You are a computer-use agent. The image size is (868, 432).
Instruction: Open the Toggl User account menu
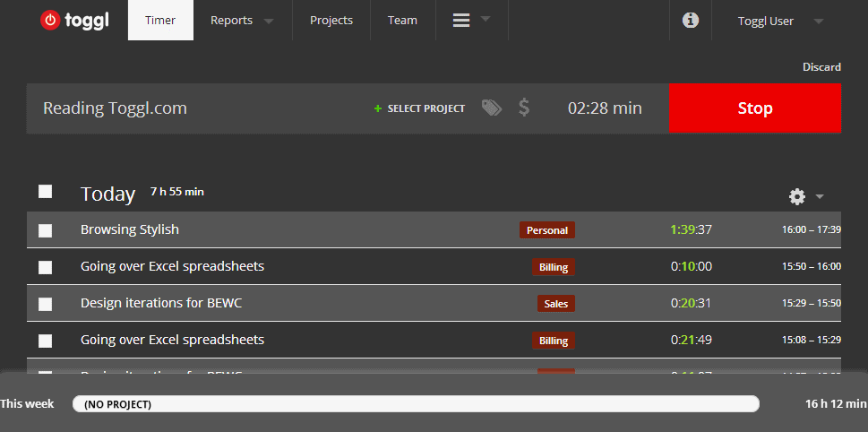click(766, 21)
